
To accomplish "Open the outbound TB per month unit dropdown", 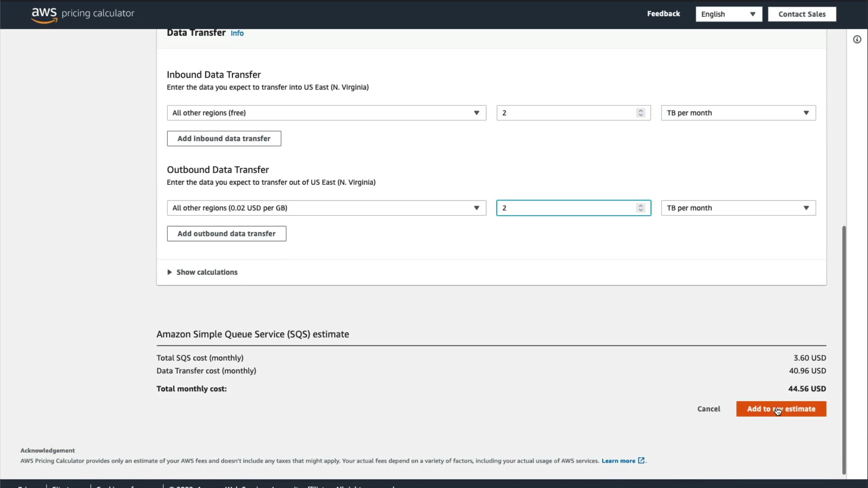I will tap(738, 208).
